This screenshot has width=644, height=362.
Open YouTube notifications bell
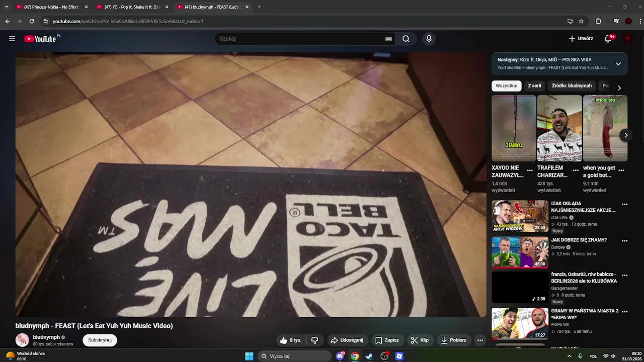[x=608, y=39]
